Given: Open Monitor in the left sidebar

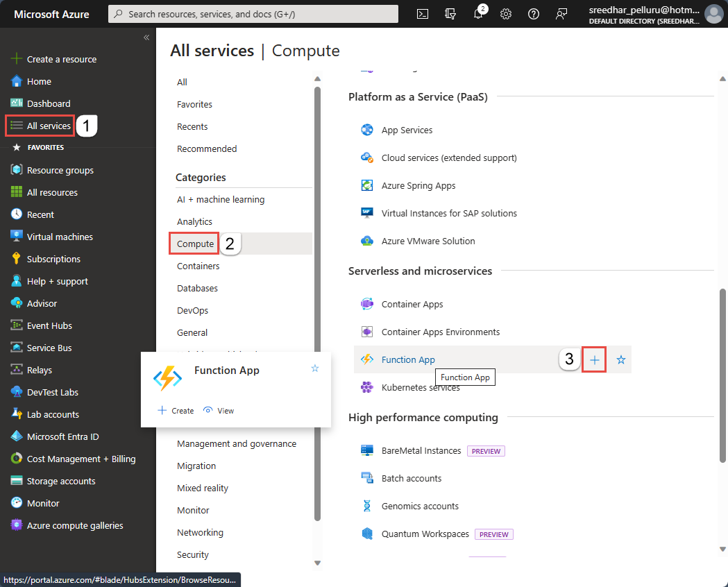Looking at the screenshot, I should click(43, 503).
